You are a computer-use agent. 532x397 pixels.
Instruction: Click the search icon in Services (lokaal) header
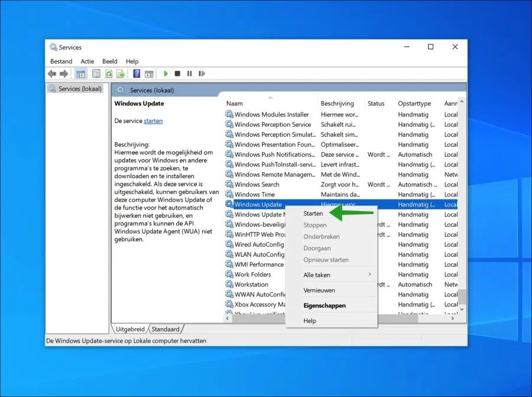121,90
